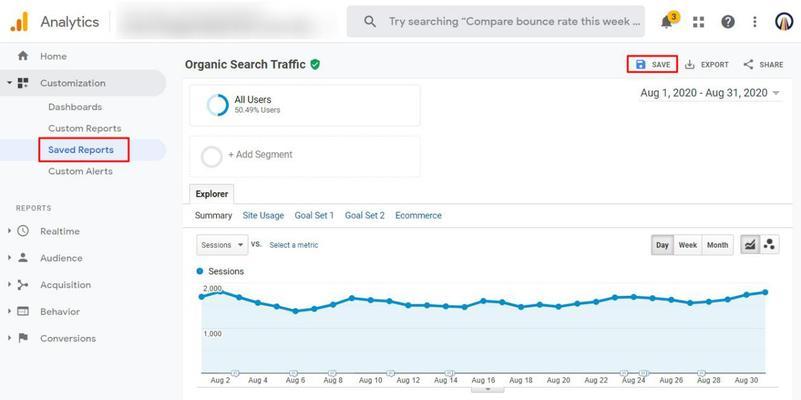Click the Share icon
801x400 pixels.
pos(748,64)
